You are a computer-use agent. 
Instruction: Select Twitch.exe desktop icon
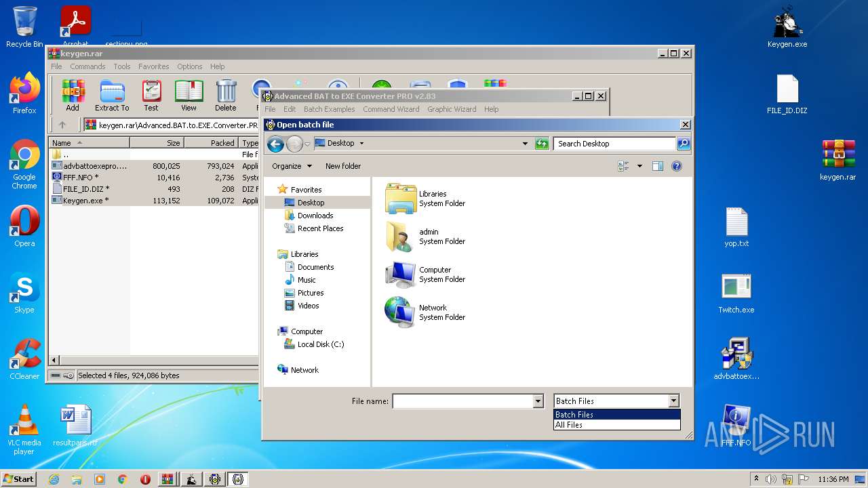pos(736,293)
